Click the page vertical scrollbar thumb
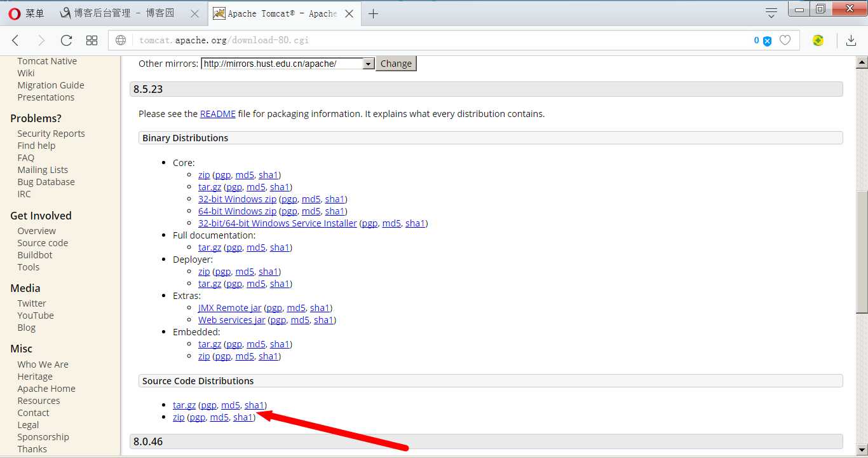 point(862,252)
